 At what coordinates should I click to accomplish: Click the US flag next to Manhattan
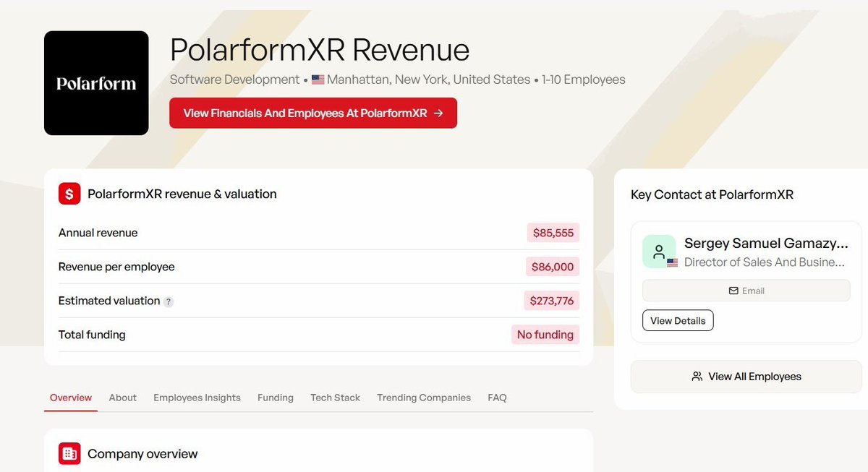pos(318,80)
